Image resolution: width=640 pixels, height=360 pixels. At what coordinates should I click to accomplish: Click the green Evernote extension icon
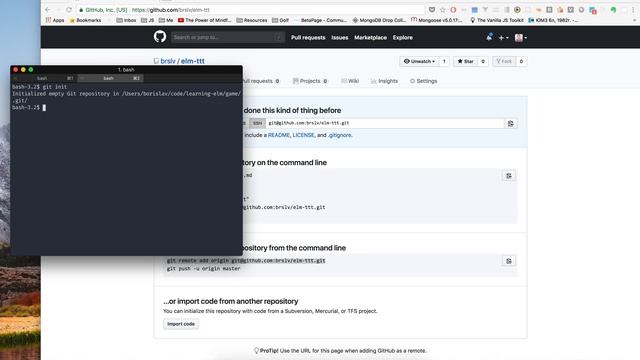[613, 9]
